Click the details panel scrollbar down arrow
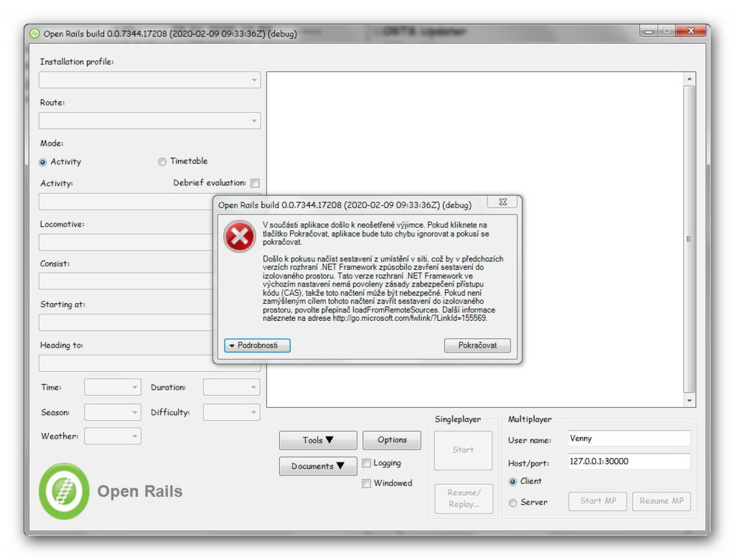This screenshot has height=560, width=735. click(x=689, y=401)
